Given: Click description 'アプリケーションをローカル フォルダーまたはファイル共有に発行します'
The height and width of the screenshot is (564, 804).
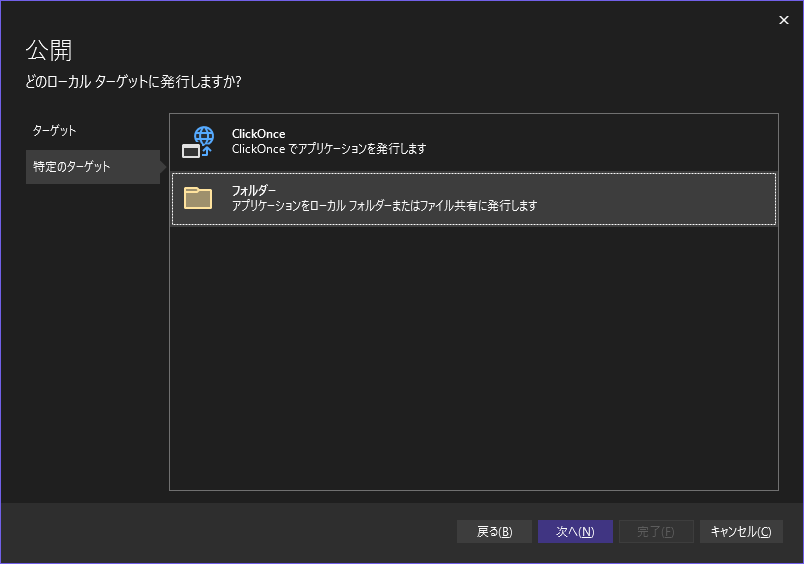Looking at the screenshot, I should 384,206.
